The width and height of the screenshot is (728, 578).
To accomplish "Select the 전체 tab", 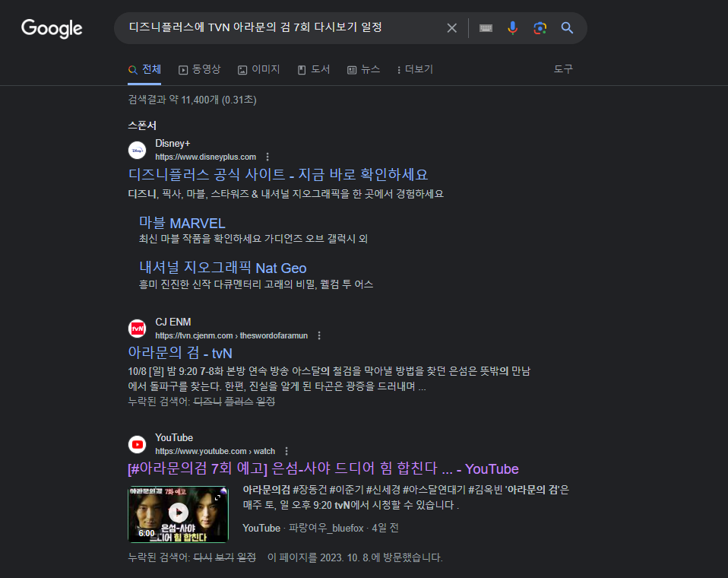I will point(144,70).
